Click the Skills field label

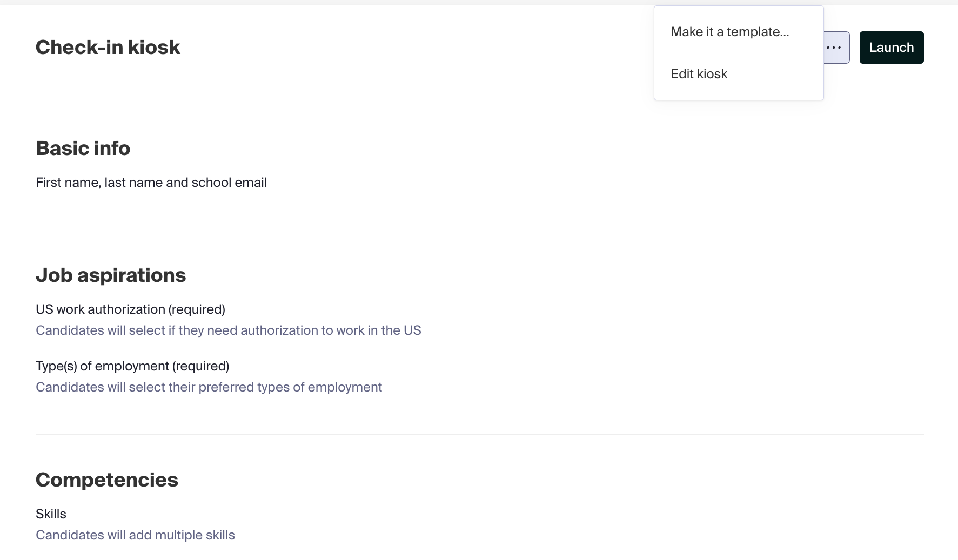[51, 514]
